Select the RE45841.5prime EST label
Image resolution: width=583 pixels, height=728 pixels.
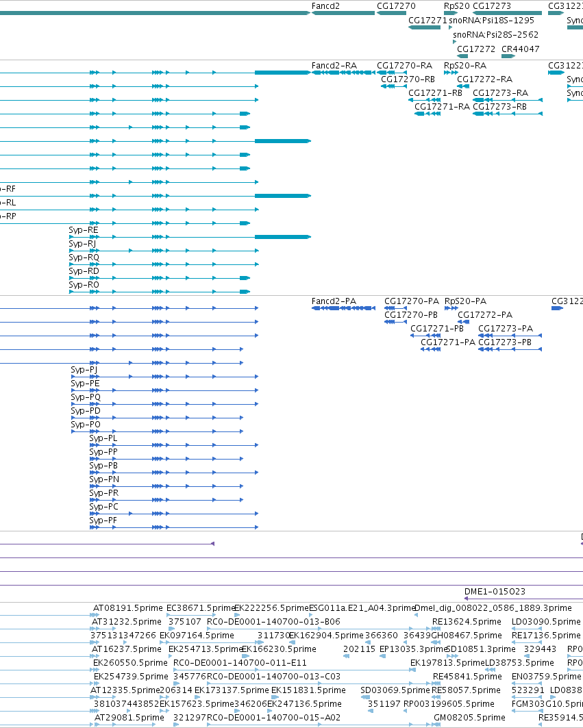pos(467,677)
